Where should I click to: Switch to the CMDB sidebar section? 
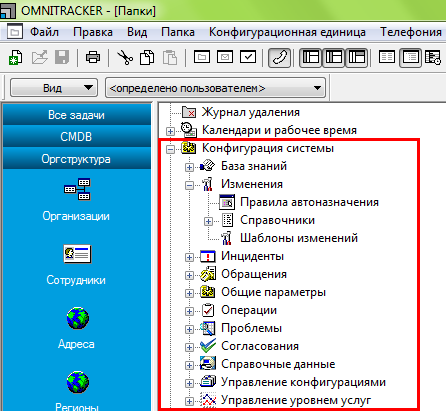coord(76,137)
